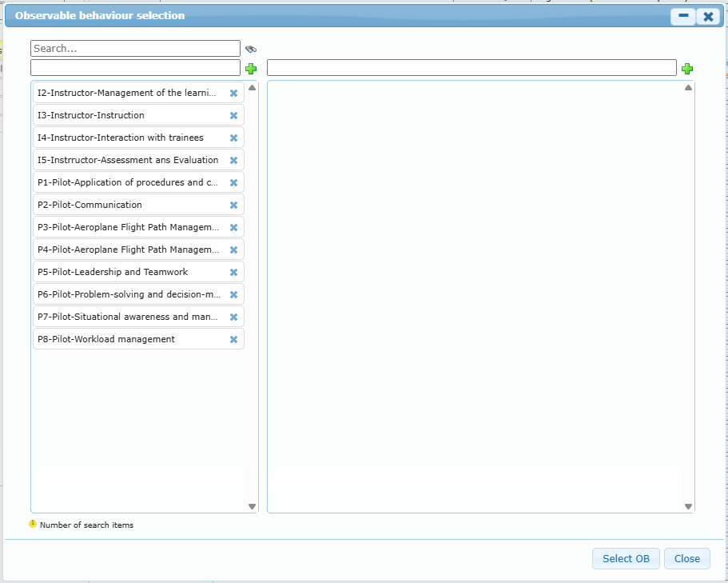Click the Number of search items label
Image resolution: width=728 pixels, height=583 pixels.
87,525
